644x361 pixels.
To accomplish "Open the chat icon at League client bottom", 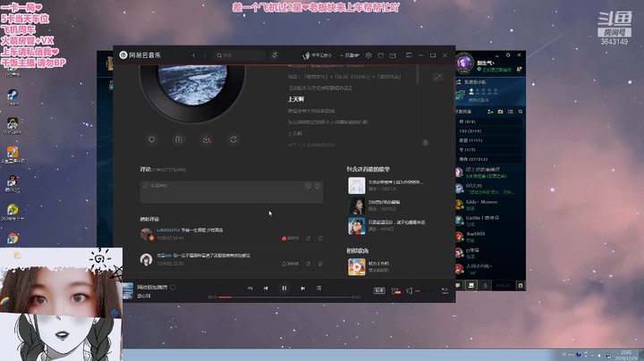I will pos(458,285).
